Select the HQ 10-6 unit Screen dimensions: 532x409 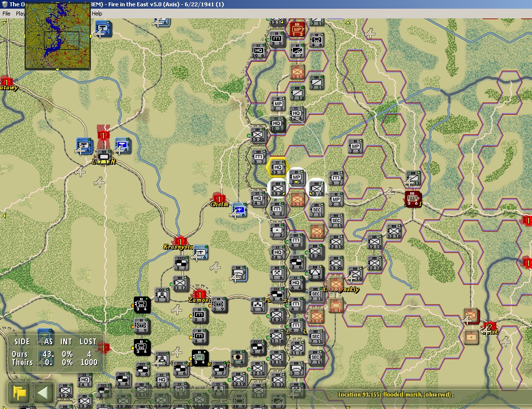click(x=259, y=51)
